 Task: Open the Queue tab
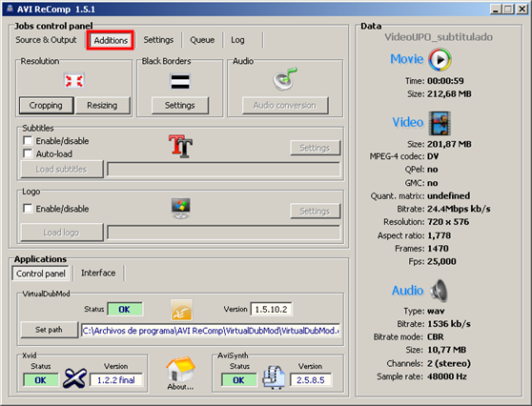[202, 40]
